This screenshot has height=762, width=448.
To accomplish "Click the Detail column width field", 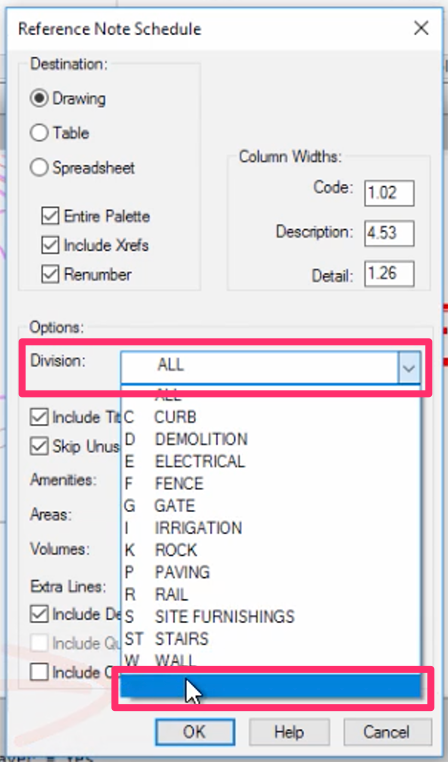I will pos(389,274).
